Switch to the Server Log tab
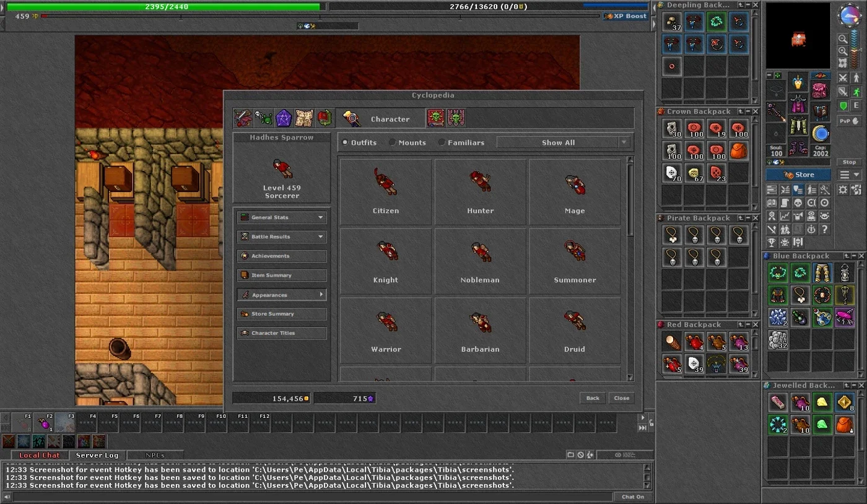Image resolution: width=867 pixels, height=504 pixels. point(97,455)
